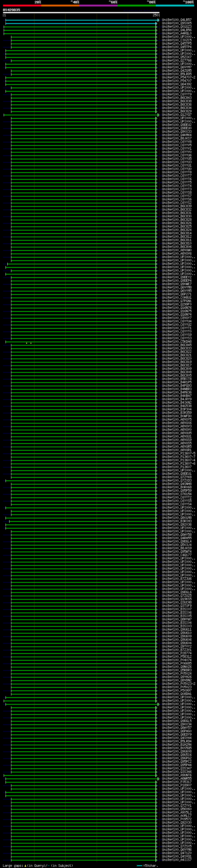This screenshot has height=868, width=197.
Task: Click the cyan ~100% legend color bar
Action: click(x=175, y=6)
